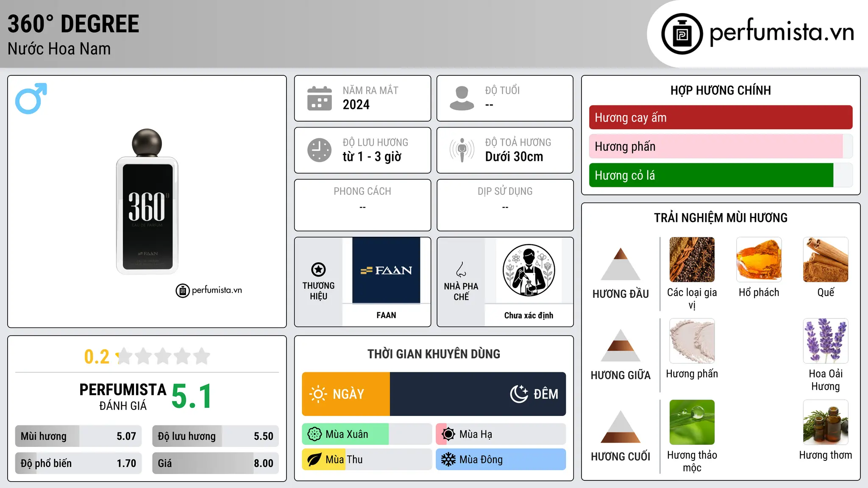Click the Mùi hương 5.07 score bar
This screenshot has height=488, width=868.
click(x=78, y=436)
